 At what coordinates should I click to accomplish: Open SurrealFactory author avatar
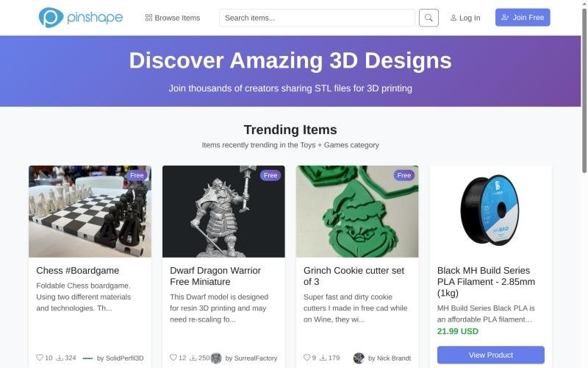point(216,358)
